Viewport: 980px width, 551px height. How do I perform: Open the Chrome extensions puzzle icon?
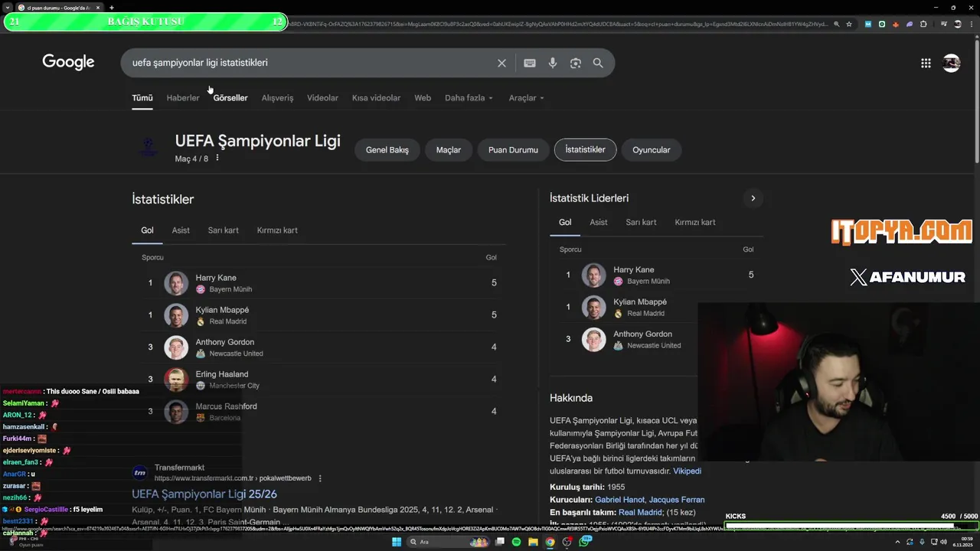click(x=923, y=24)
